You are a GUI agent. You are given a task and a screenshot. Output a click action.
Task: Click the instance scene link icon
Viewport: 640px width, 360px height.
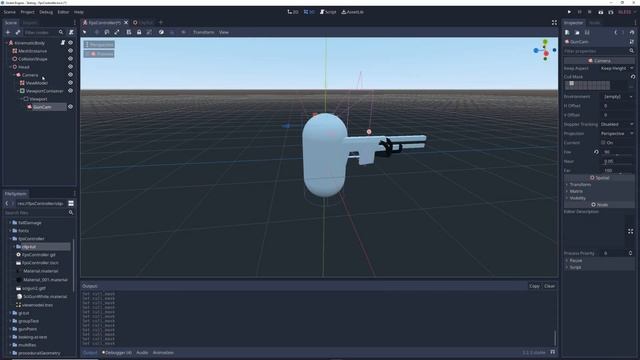18,32
